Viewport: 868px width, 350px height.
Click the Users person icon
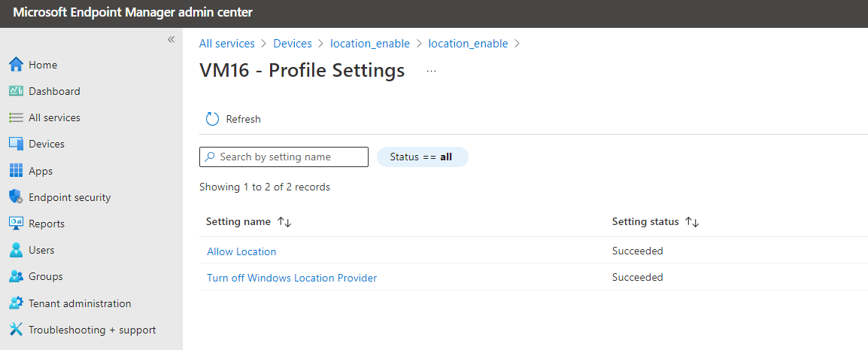point(16,251)
